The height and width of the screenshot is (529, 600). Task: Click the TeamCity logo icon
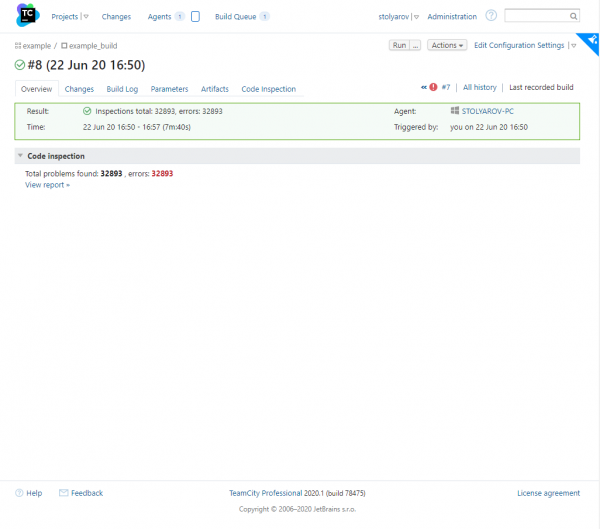point(27,16)
